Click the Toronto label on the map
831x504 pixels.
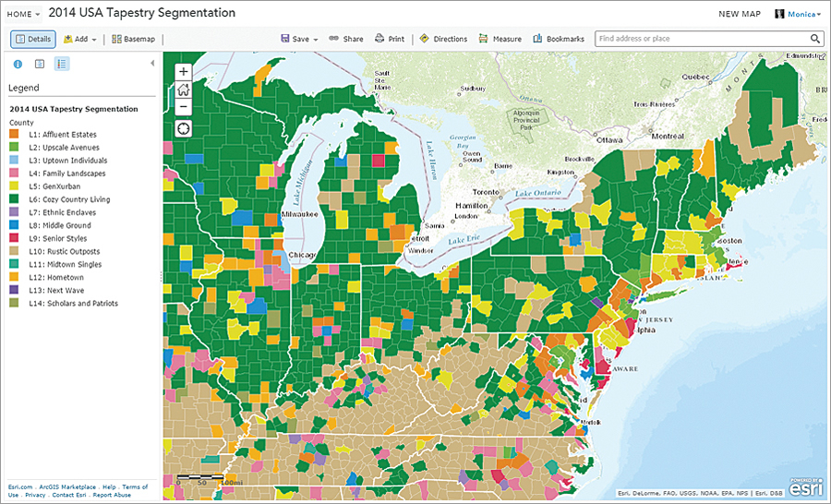485,192
